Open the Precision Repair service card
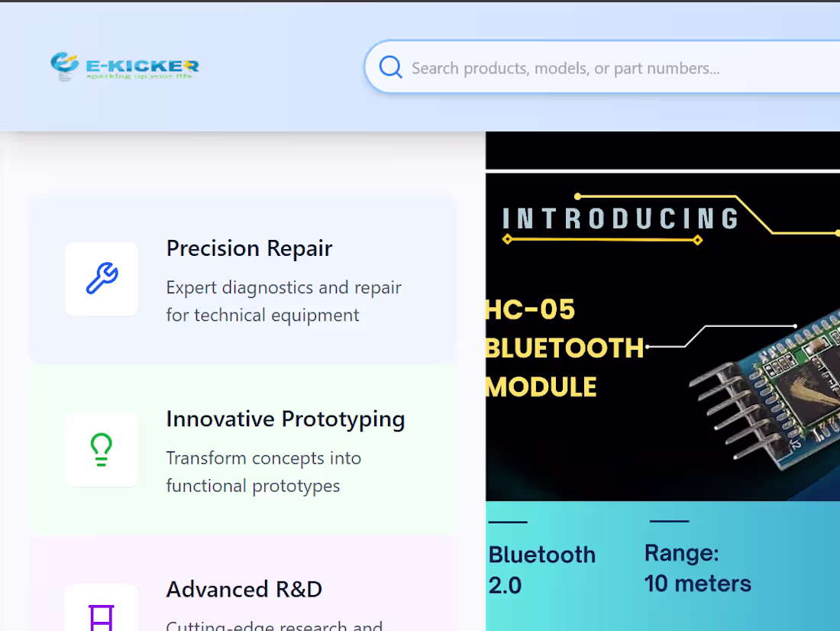The height and width of the screenshot is (631, 840). pyautogui.click(x=243, y=279)
